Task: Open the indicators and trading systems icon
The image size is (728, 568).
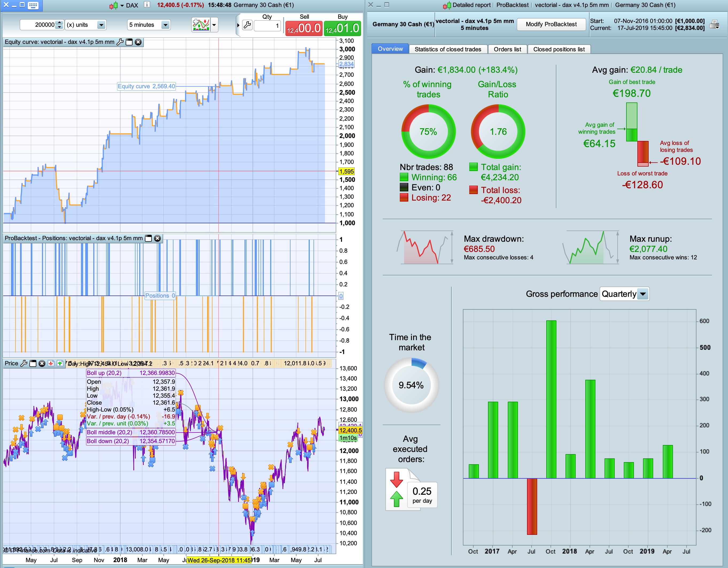Action: (201, 25)
